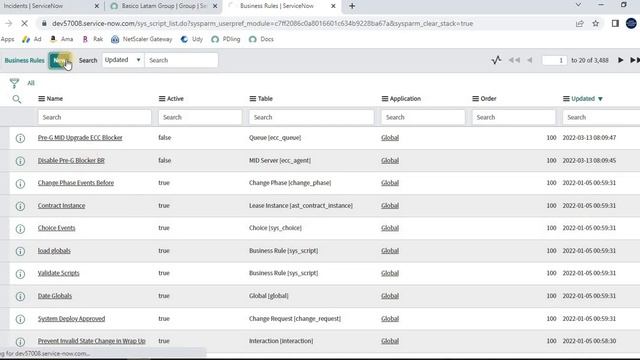Click the All breadcrumb filter

(x=31, y=83)
